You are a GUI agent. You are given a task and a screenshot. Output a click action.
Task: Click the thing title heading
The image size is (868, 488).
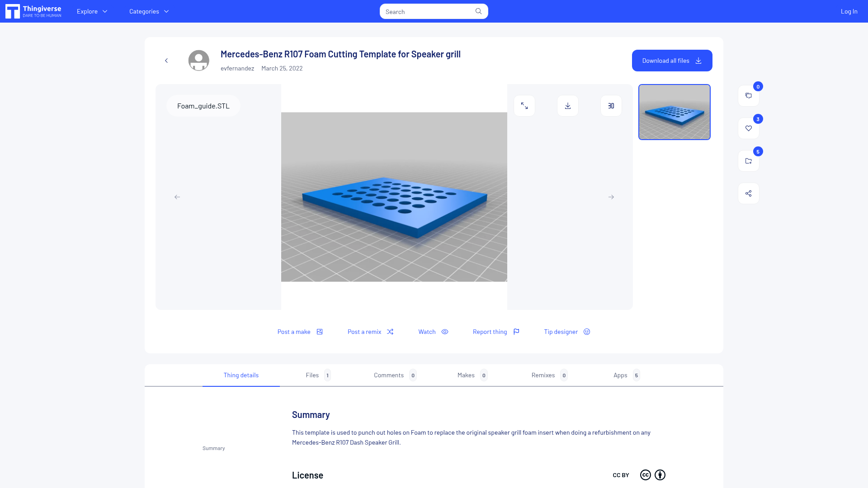340,54
